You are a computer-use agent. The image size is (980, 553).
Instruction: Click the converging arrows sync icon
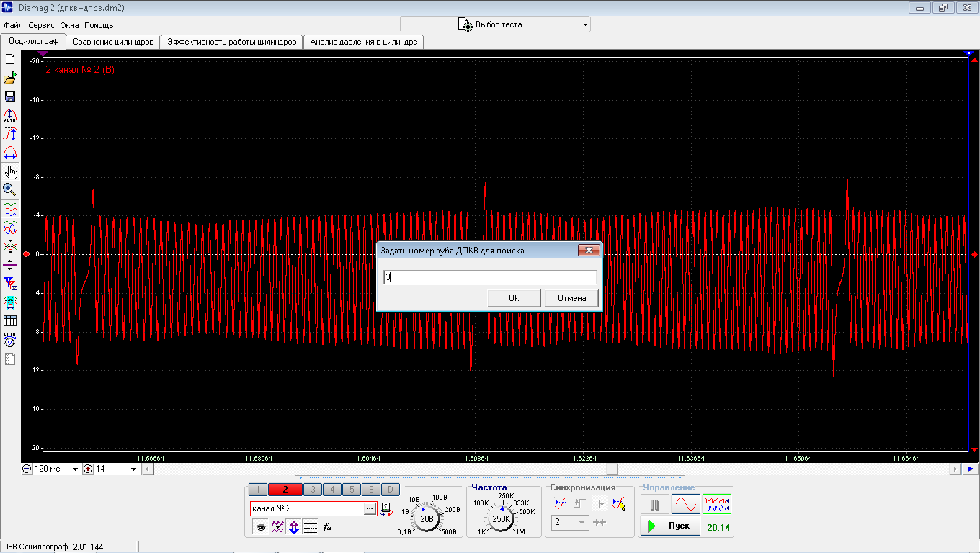coord(600,522)
